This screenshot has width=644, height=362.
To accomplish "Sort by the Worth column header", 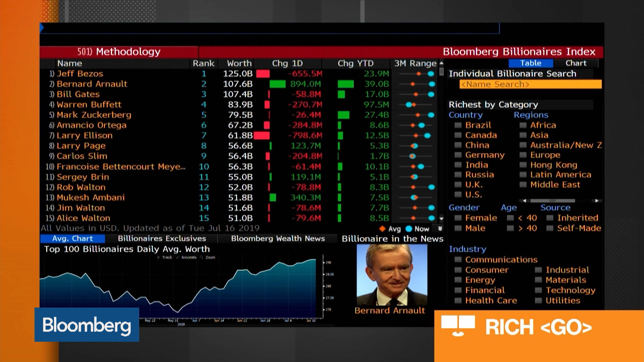I will (239, 63).
